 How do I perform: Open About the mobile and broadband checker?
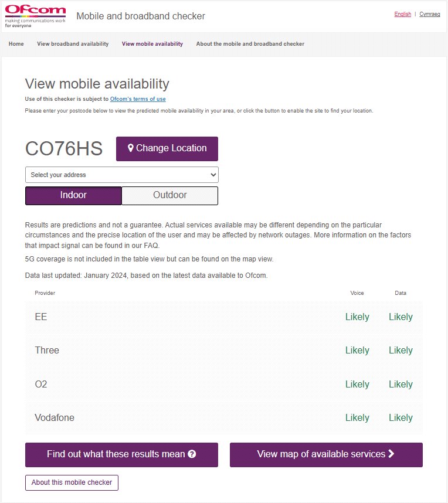(x=250, y=44)
